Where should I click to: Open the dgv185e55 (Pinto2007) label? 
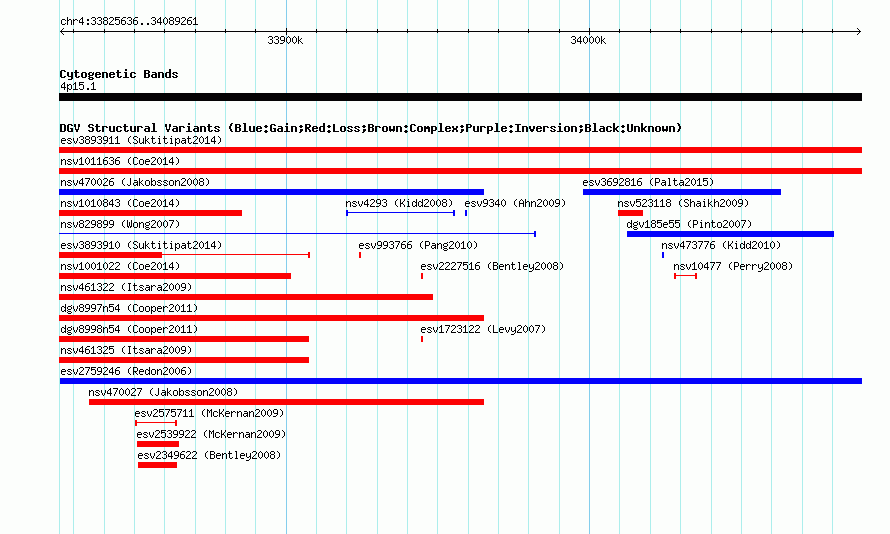689,224
